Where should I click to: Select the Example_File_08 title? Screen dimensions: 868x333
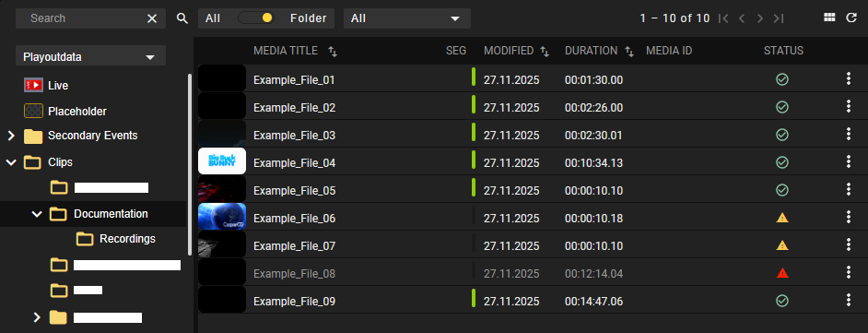click(x=295, y=274)
